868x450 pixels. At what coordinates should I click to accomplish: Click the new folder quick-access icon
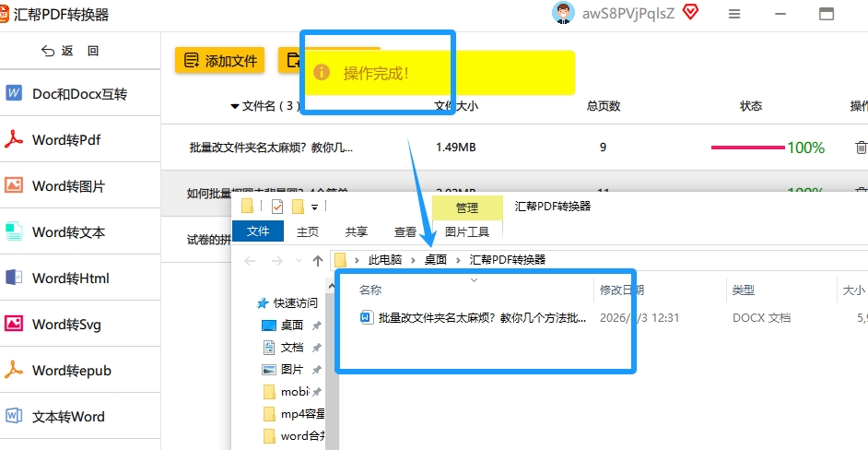[x=298, y=207]
